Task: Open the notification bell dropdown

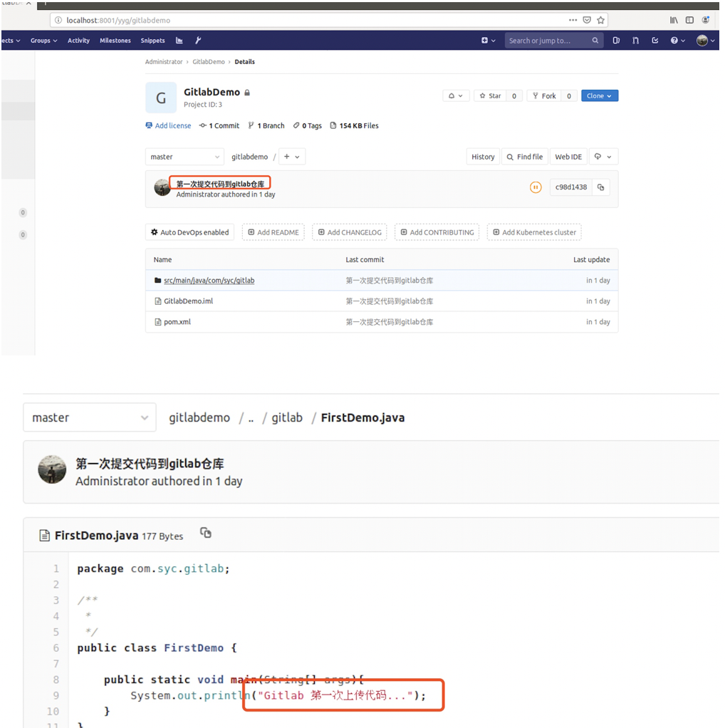Action: (456, 95)
